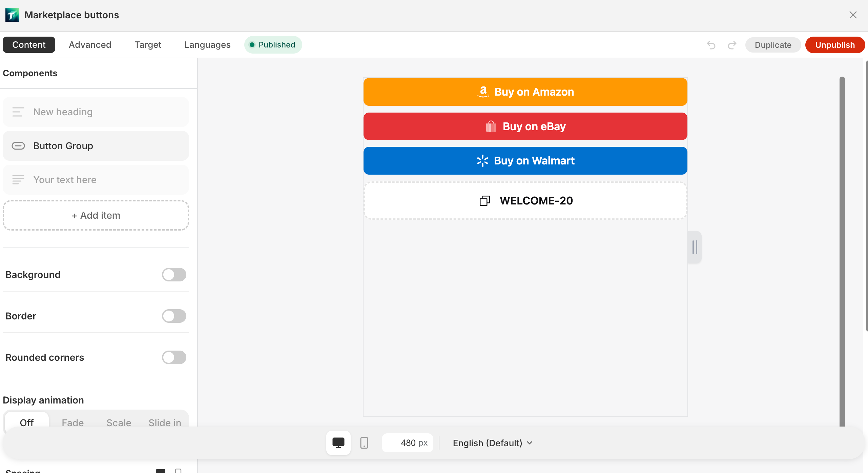868x473 pixels.
Task: Open the Content tab
Action: tap(29, 45)
